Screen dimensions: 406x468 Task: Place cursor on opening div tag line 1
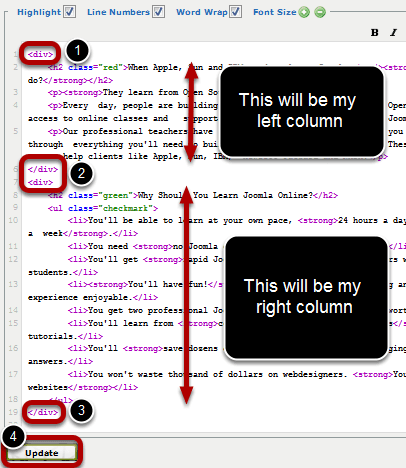[x=40, y=54]
